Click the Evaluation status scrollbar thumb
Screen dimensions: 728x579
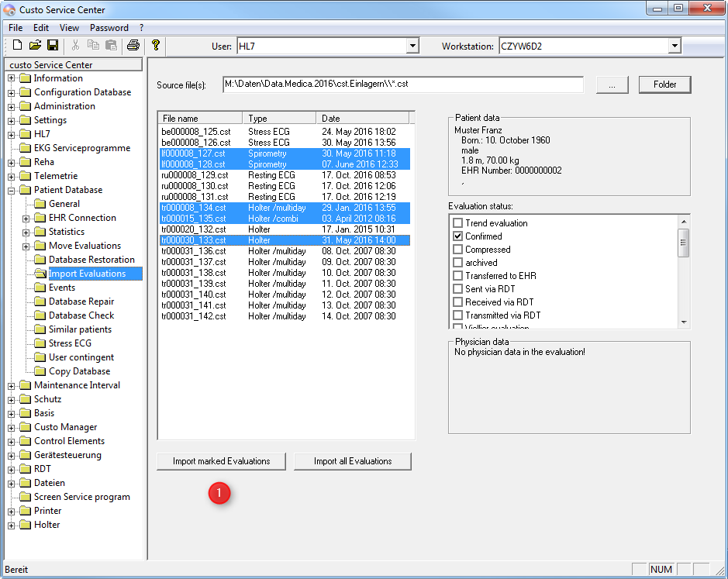tap(683, 243)
